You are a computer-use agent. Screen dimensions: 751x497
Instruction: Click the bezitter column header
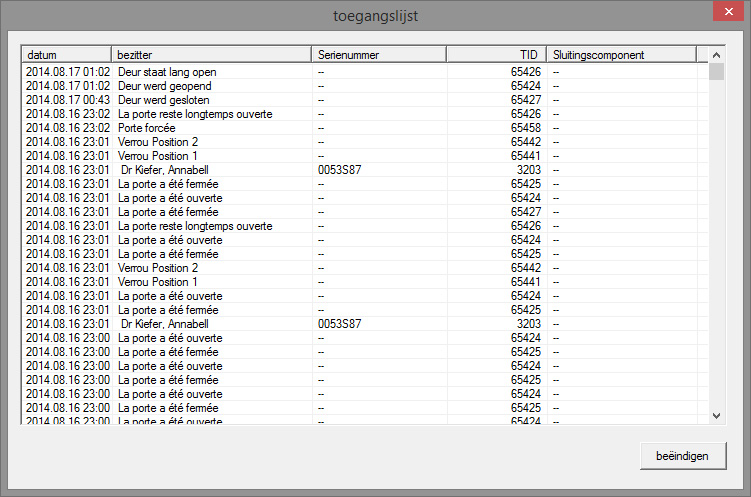click(x=211, y=54)
